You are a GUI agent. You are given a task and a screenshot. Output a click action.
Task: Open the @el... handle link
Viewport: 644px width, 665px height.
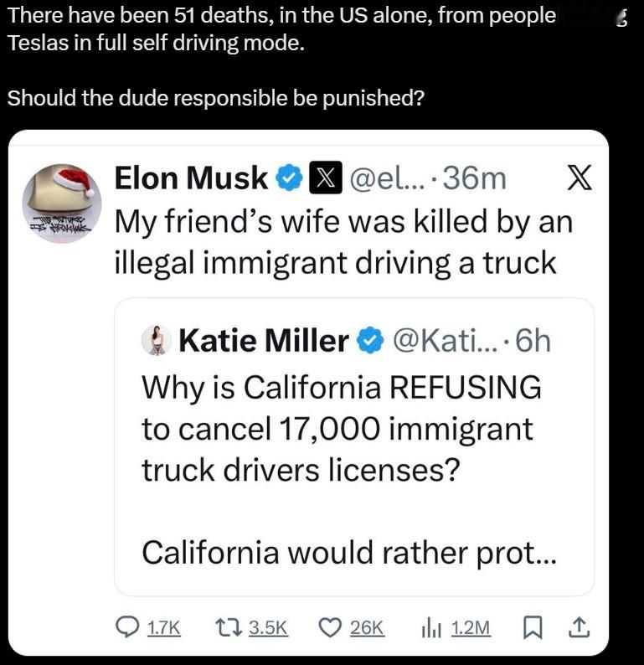coord(383,178)
